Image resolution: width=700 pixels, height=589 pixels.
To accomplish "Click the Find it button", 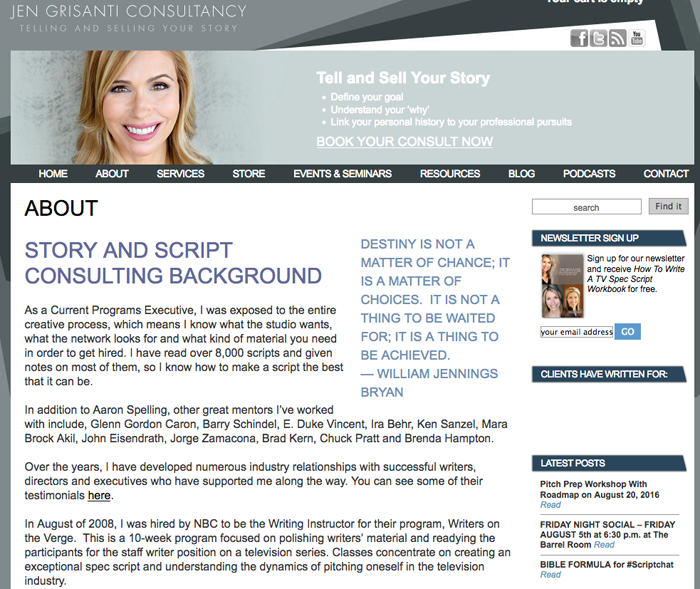I will click(x=668, y=206).
